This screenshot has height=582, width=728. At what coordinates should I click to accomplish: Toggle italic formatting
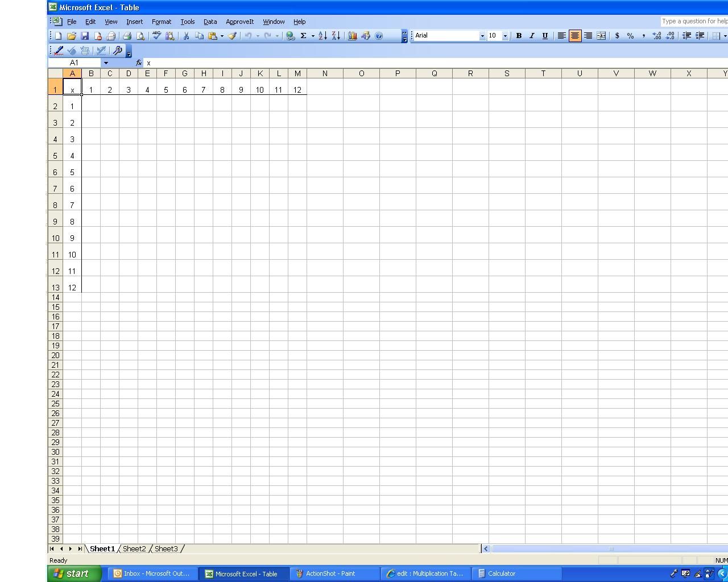pyautogui.click(x=531, y=35)
